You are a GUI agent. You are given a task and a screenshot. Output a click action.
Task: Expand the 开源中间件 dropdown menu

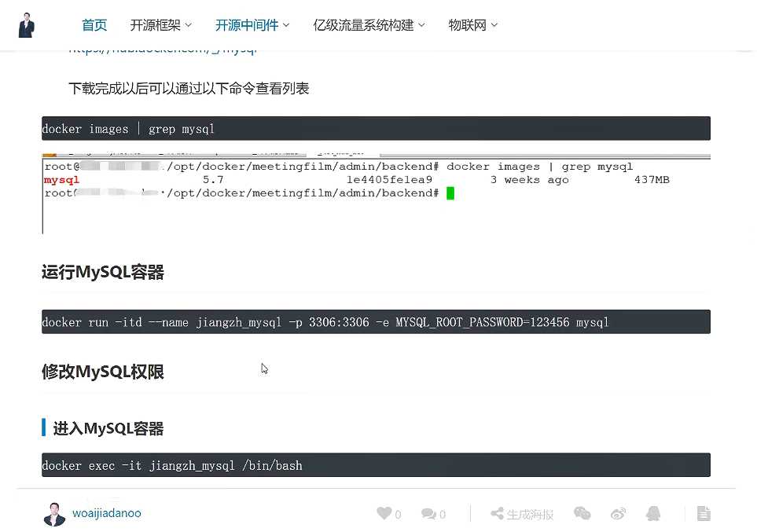click(252, 25)
